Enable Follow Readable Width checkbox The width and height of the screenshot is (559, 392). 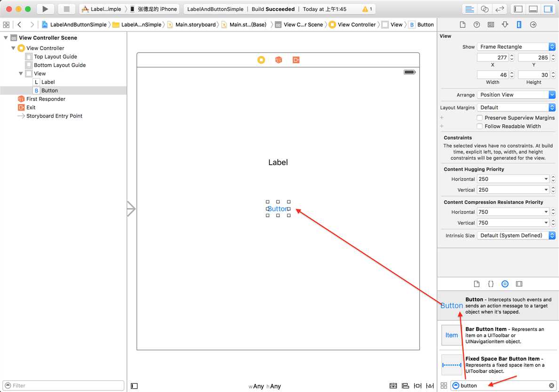click(x=479, y=126)
